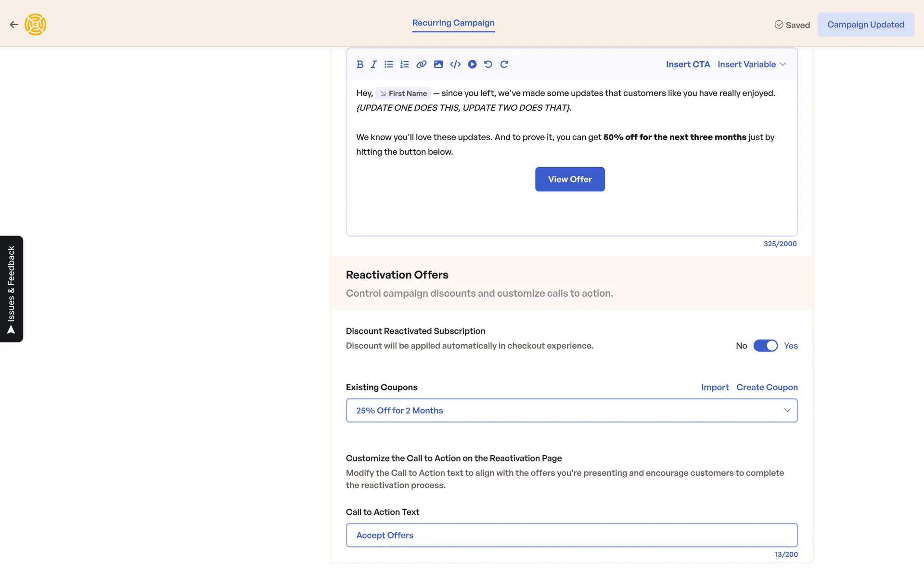Screen dimensions: 924x578
Task: Click the Create Coupon link
Action: pyautogui.click(x=767, y=387)
